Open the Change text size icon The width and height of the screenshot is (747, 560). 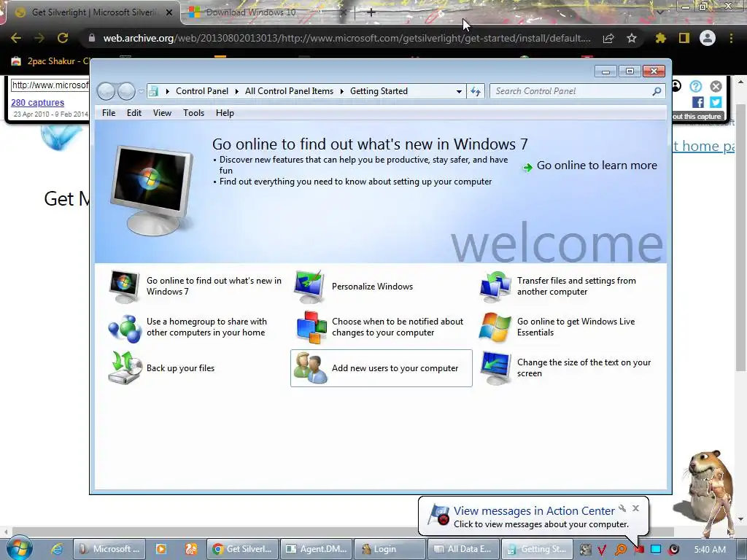pyautogui.click(x=495, y=368)
